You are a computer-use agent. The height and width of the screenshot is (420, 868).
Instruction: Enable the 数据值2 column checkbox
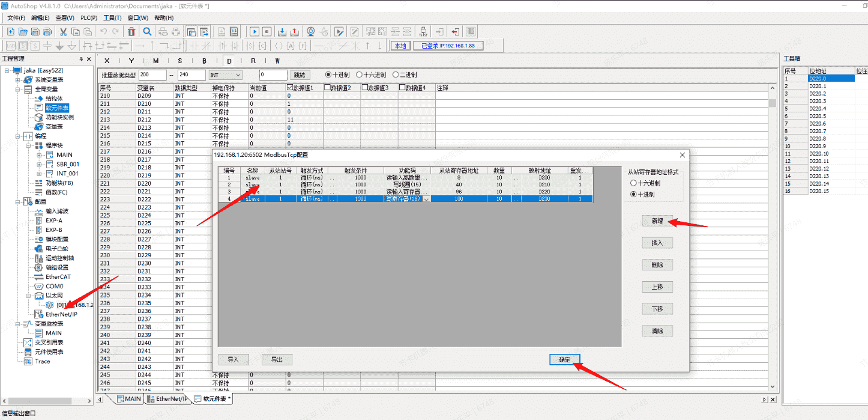click(x=328, y=88)
